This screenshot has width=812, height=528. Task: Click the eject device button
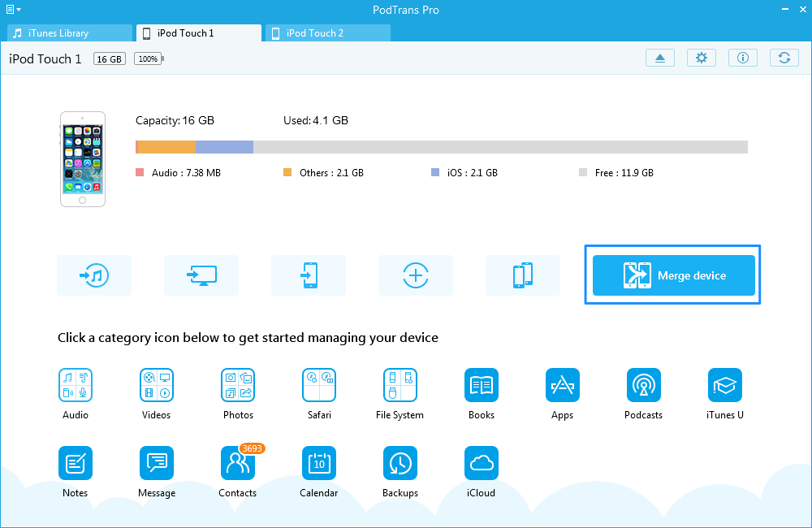coord(660,58)
